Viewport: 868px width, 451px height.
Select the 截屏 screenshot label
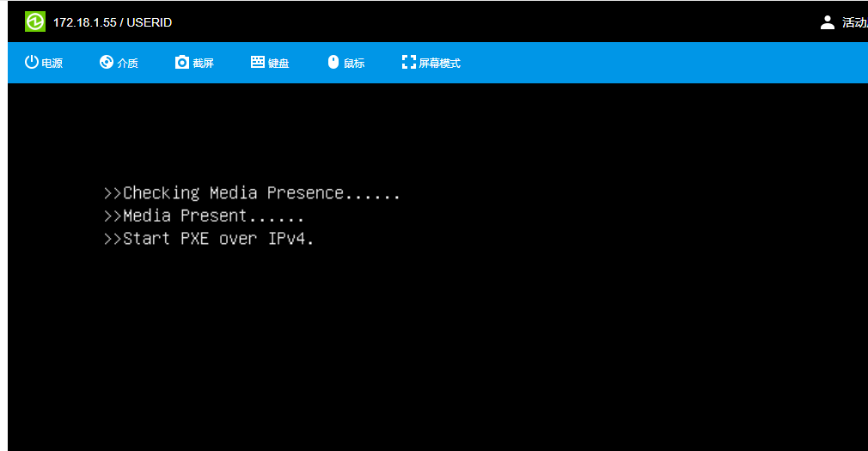204,63
